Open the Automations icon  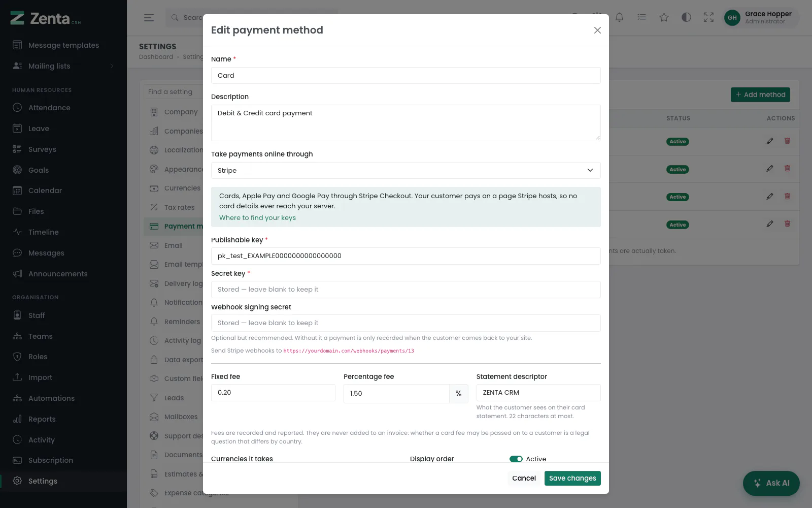click(17, 398)
